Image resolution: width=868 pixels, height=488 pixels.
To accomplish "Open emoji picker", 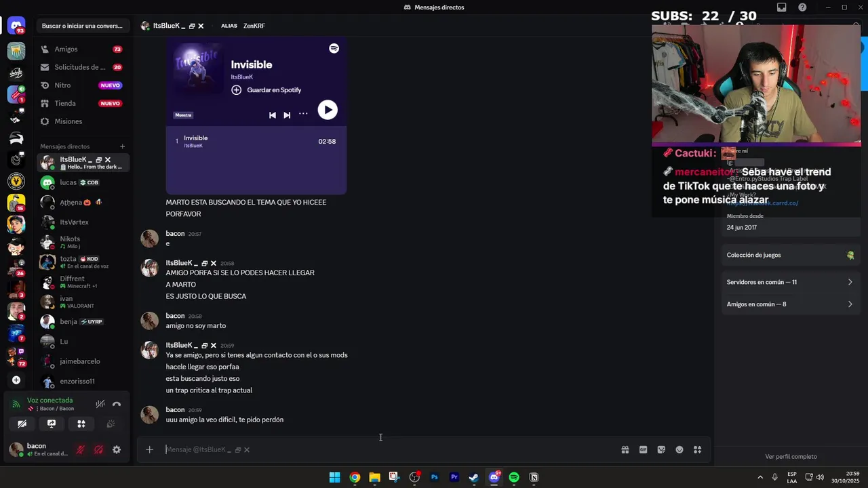I will [679, 449].
